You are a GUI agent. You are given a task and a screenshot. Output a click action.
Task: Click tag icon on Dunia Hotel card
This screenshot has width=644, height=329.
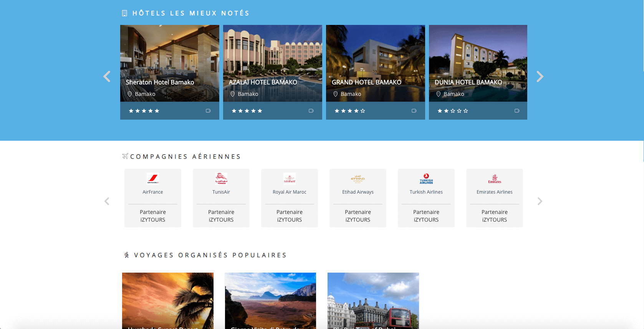pos(517,111)
